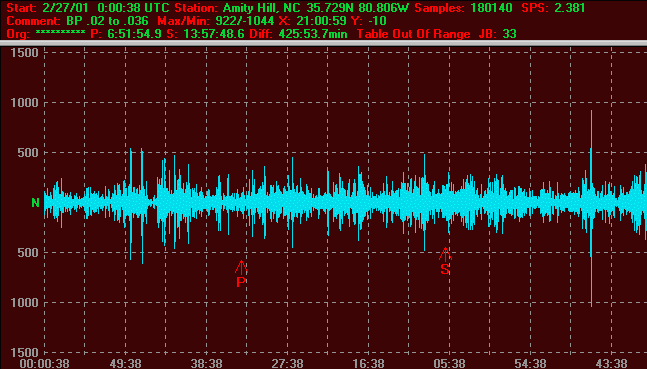The image size is (647, 369).
Task: Click the top 1500 amplitude label
Action: pyautogui.click(x=24, y=52)
